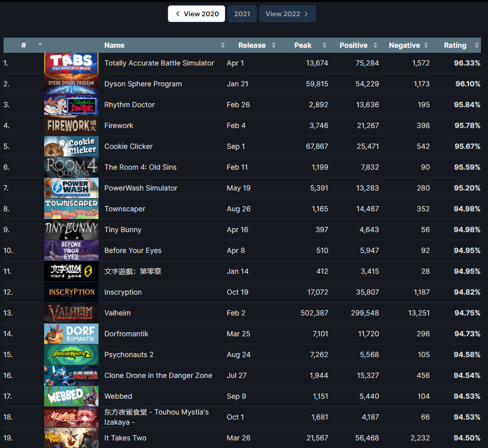Click the Dorfromantik game thumbnail
The image size is (488, 448).
(71, 334)
